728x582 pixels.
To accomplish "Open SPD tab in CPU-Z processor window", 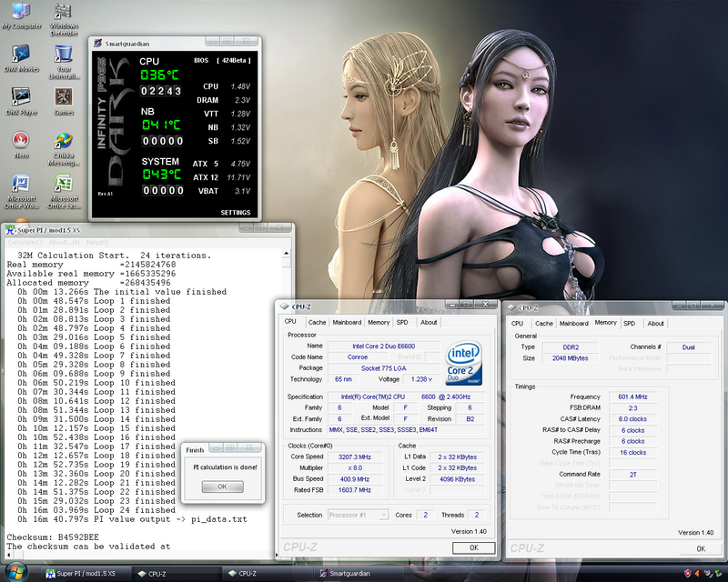I will [402, 322].
